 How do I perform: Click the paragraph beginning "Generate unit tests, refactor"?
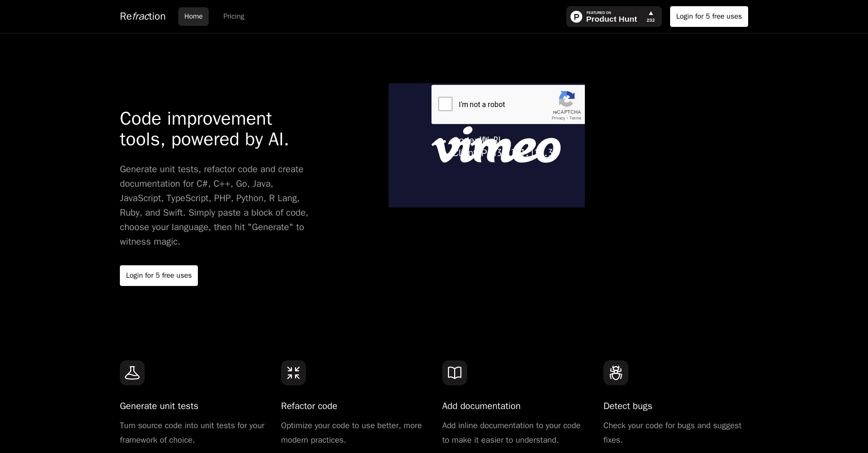click(x=214, y=205)
